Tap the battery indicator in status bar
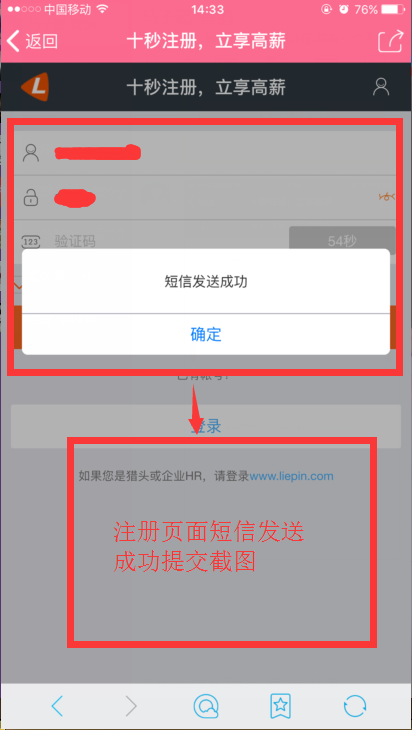This screenshot has width=412, height=730. point(393,9)
